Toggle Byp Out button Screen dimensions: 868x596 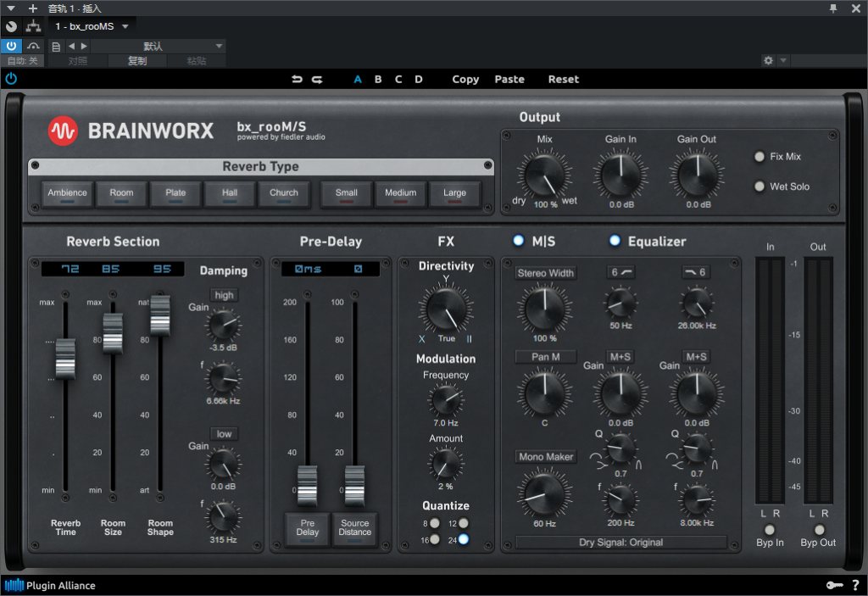(x=820, y=530)
